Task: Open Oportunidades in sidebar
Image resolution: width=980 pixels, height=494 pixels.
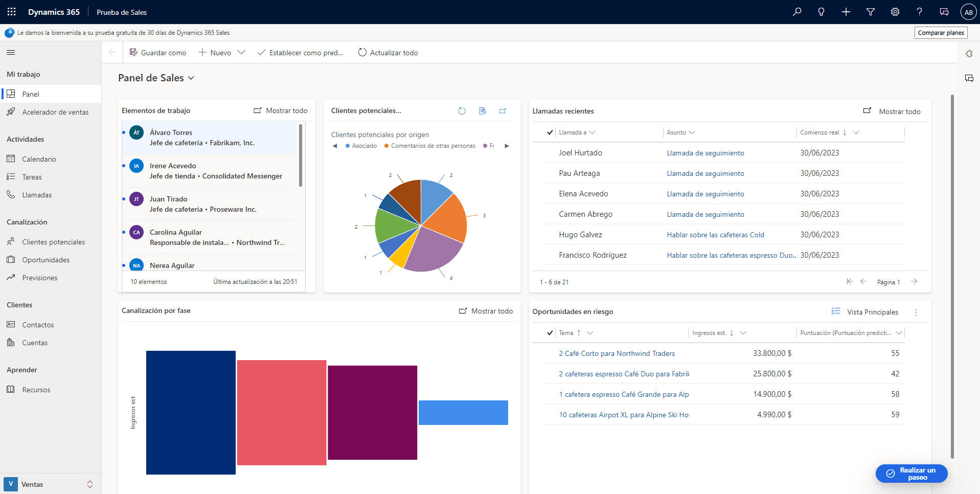Action: 50,260
